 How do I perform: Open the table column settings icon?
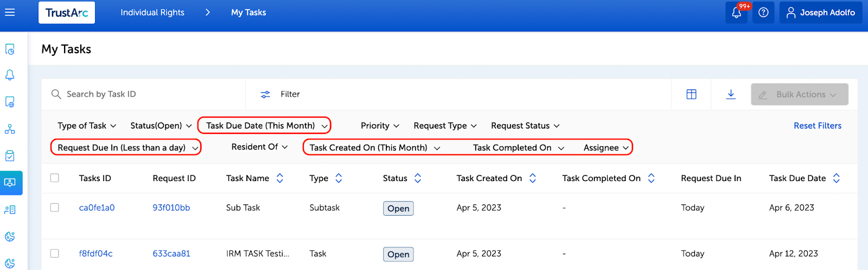691,94
